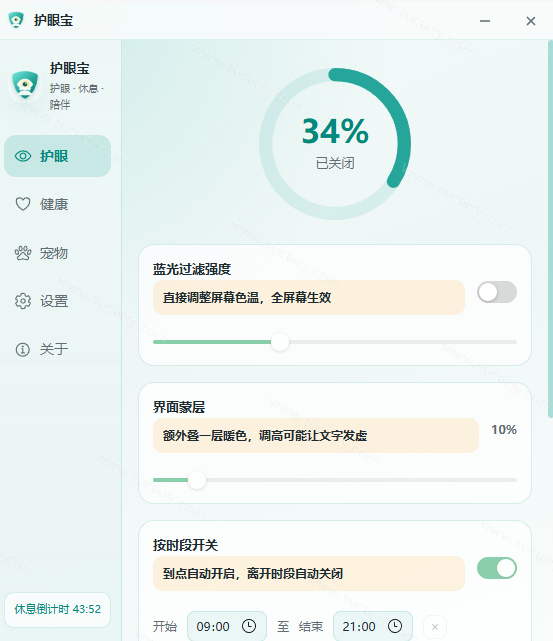This screenshot has height=641, width=553.
Task: Click the 21:00 end time field
Action: tap(373, 626)
